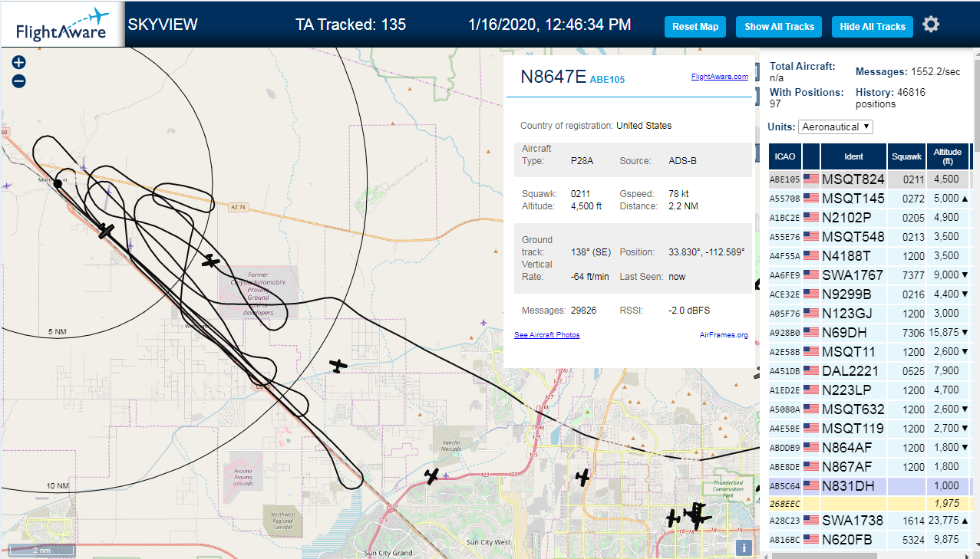The height and width of the screenshot is (559, 980).
Task: Select N9299B aircraft row
Action: 869,294
